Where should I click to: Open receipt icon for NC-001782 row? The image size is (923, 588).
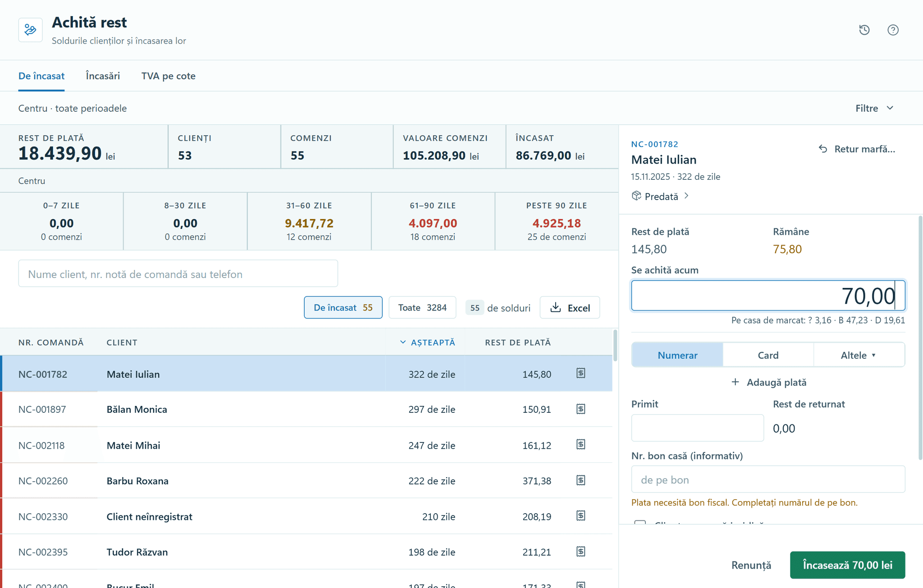(x=580, y=373)
